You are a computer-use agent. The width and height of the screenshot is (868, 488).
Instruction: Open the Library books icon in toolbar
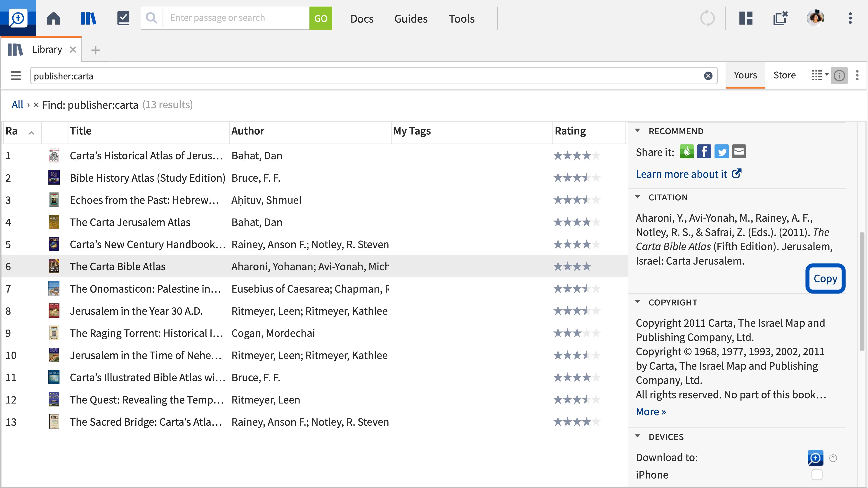pyautogui.click(x=89, y=18)
